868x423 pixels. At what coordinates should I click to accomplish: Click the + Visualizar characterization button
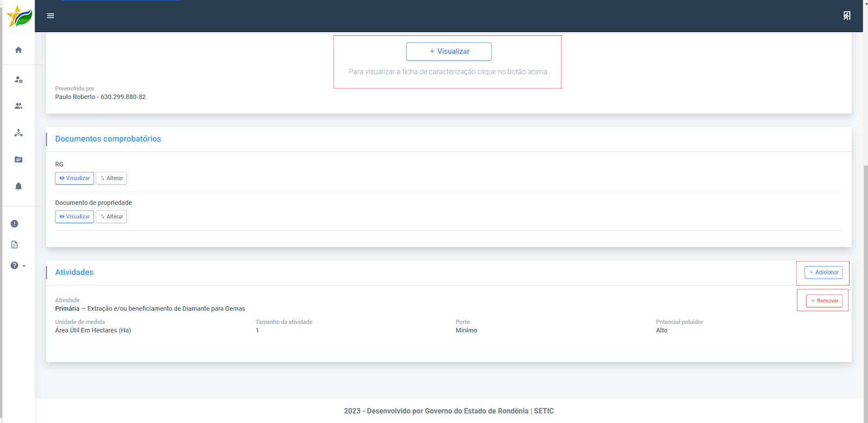(449, 52)
